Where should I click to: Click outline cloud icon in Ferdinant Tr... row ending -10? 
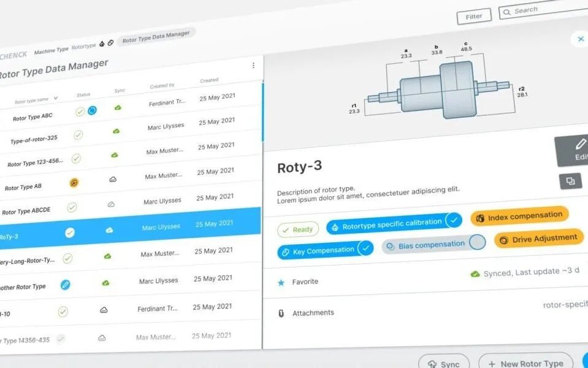pos(104,310)
